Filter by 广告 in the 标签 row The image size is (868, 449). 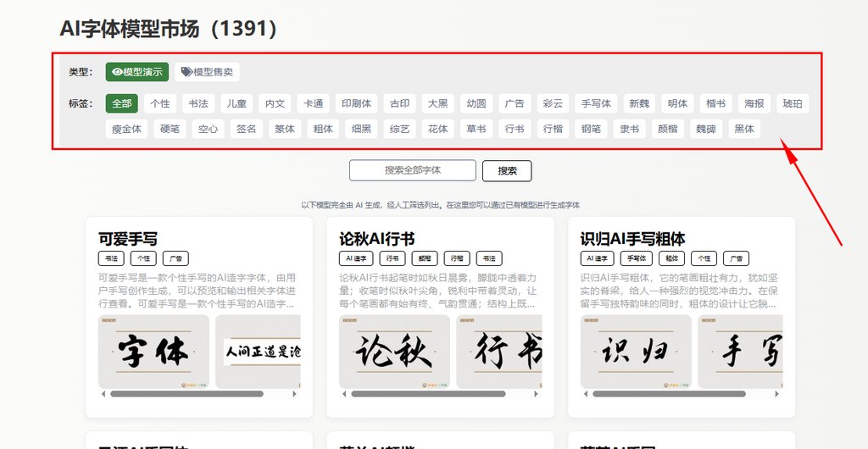click(515, 103)
